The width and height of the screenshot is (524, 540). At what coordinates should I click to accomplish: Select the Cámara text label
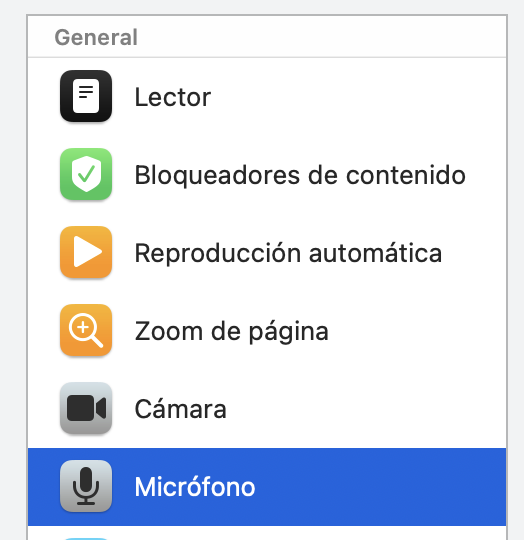tap(180, 409)
